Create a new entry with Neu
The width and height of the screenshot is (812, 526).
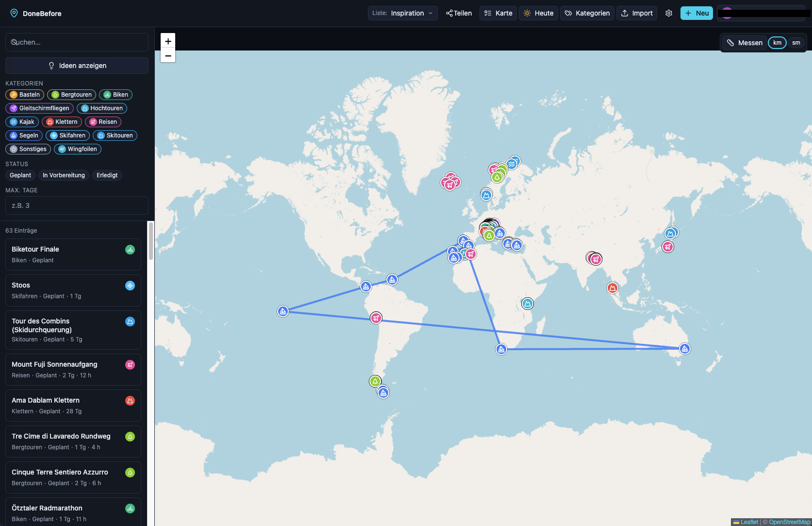point(696,13)
